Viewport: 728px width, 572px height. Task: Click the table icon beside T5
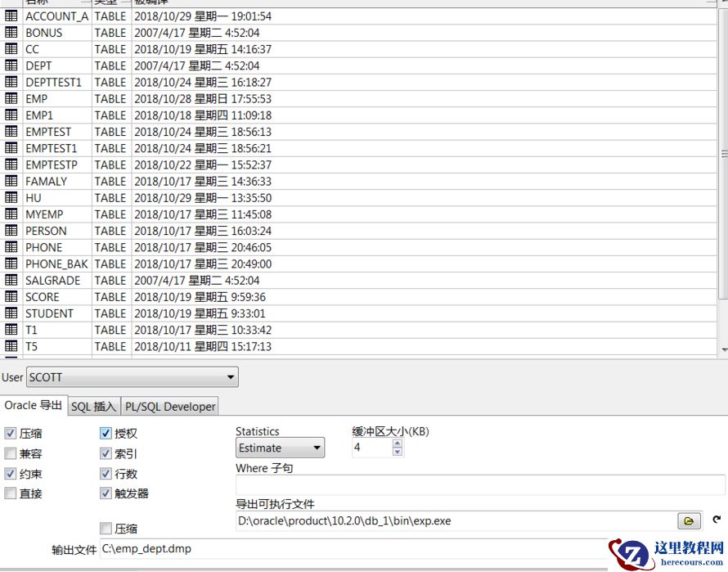pos(11,346)
